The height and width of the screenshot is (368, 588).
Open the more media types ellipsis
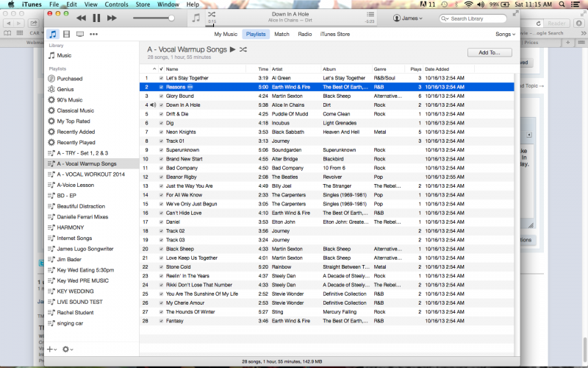coord(94,34)
